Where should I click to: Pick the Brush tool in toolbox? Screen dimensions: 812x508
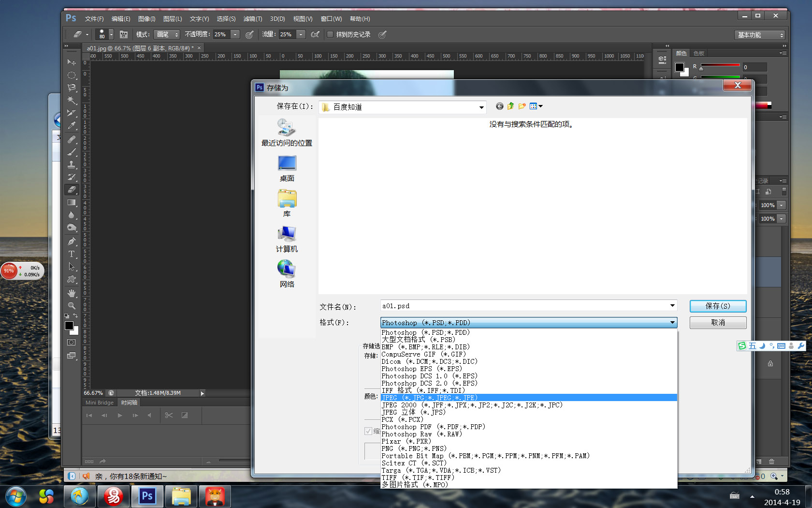tap(72, 152)
